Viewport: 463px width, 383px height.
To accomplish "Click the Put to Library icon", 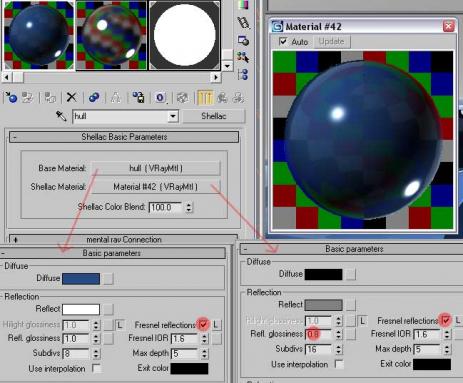I will (x=138, y=97).
